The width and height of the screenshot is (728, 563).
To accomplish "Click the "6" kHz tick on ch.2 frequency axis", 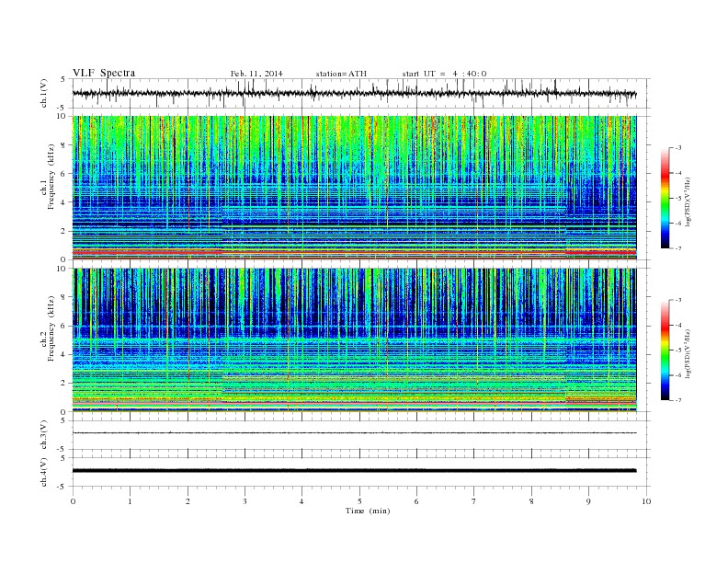I will pos(63,326).
